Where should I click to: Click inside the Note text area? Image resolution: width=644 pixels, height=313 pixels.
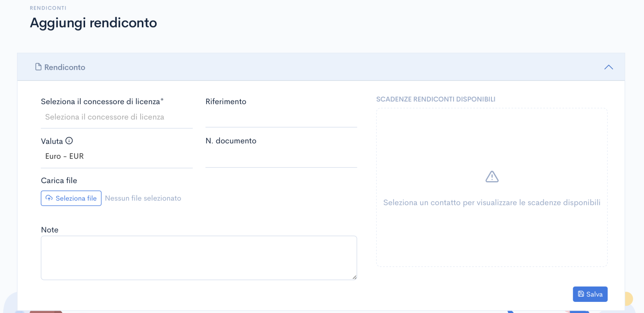point(199,258)
